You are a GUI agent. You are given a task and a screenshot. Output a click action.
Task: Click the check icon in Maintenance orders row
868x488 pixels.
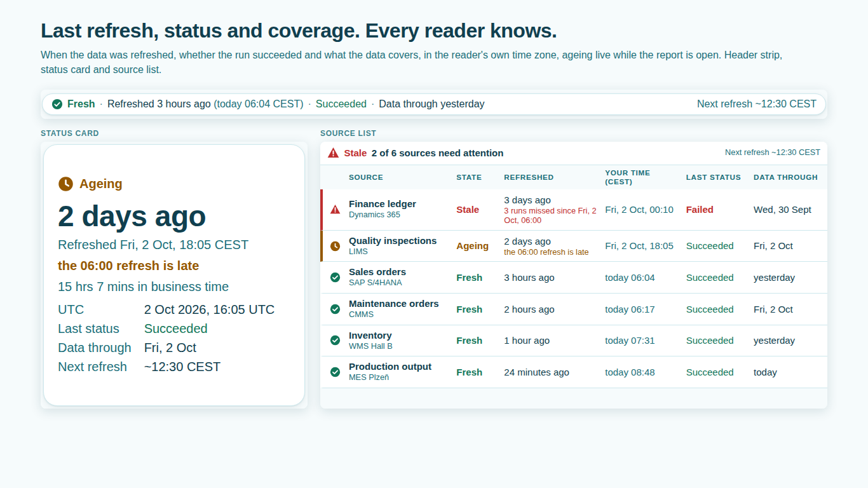(x=335, y=309)
